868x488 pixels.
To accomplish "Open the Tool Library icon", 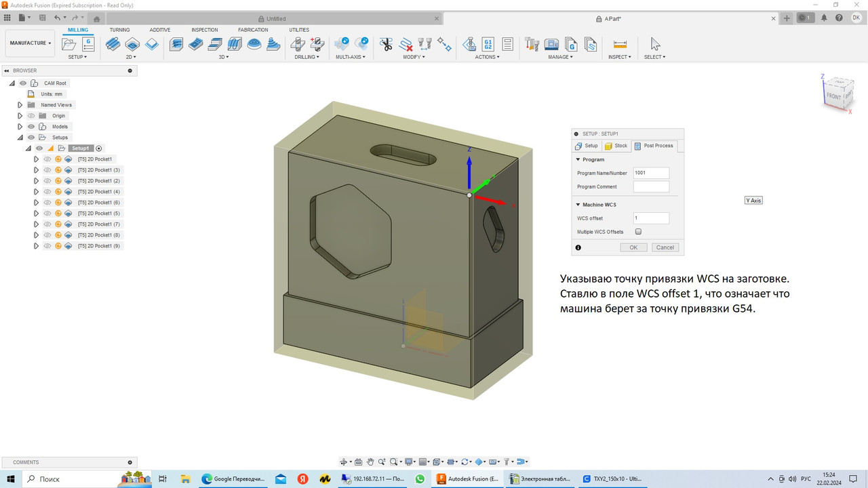I will click(x=532, y=45).
